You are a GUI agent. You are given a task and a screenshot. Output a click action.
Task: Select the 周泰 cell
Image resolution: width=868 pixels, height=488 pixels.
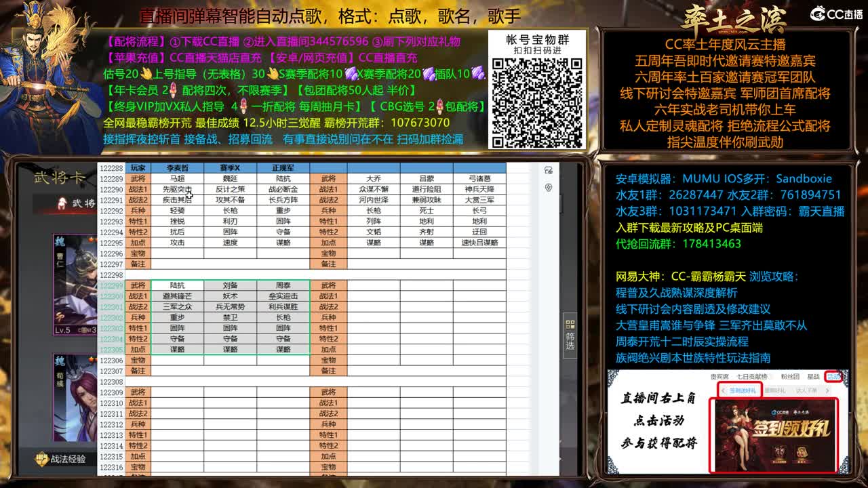[x=283, y=285]
